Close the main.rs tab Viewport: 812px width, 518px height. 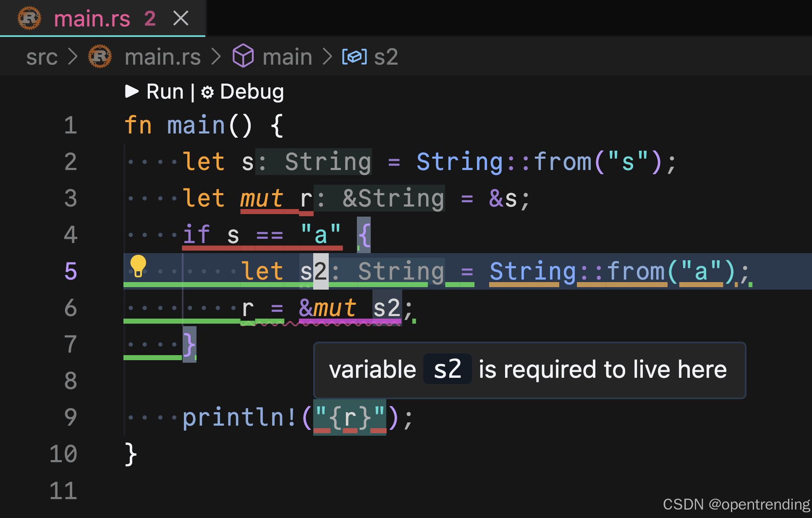181,18
